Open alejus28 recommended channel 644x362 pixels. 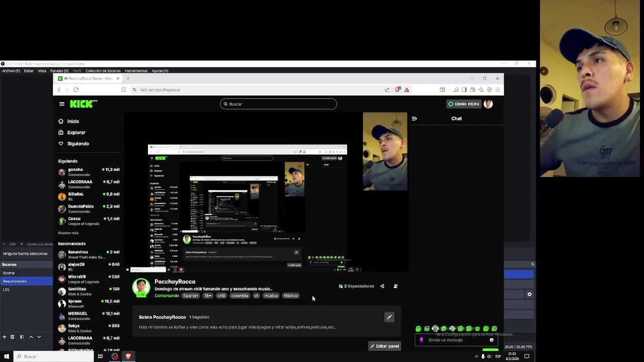[89, 267]
